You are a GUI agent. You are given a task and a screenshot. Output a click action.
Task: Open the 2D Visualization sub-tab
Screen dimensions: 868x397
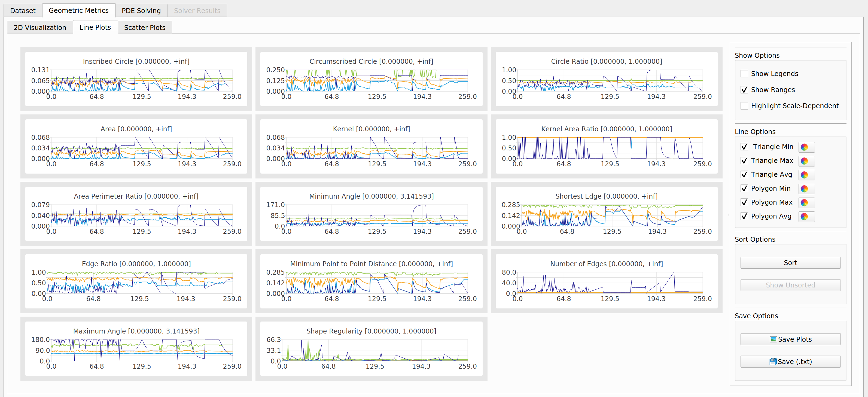click(40, 28)
